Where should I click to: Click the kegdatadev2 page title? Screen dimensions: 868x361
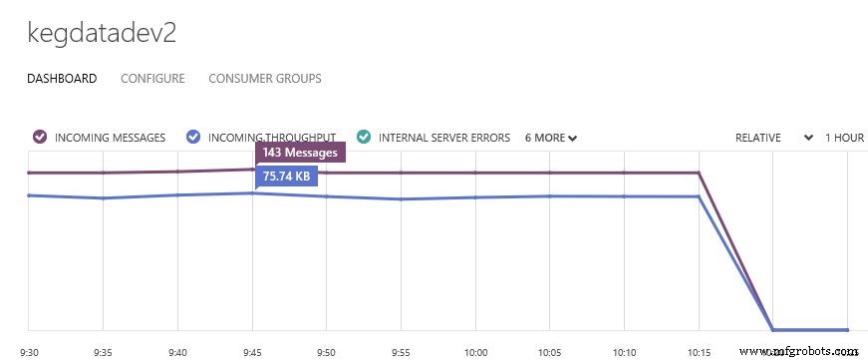(102, 33)
